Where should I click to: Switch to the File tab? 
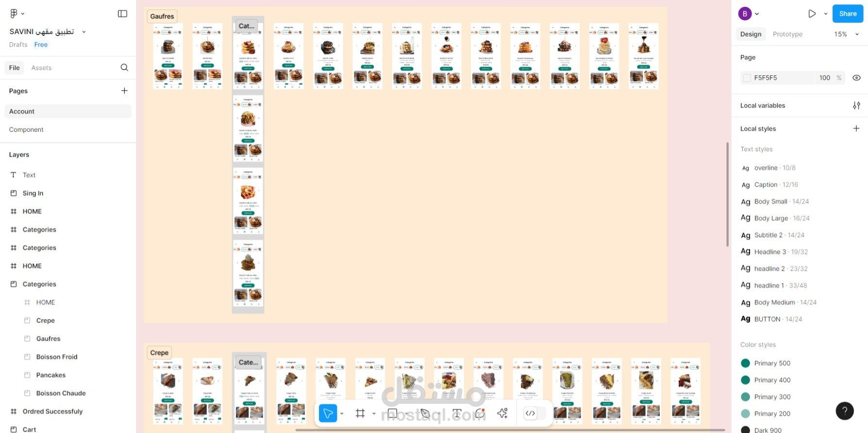[15, 68]
